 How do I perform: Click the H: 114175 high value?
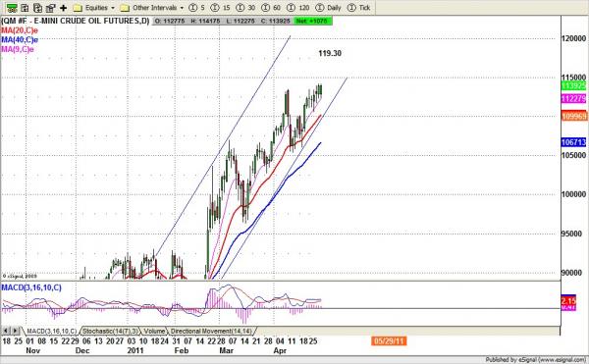click(x=205, y=21)
